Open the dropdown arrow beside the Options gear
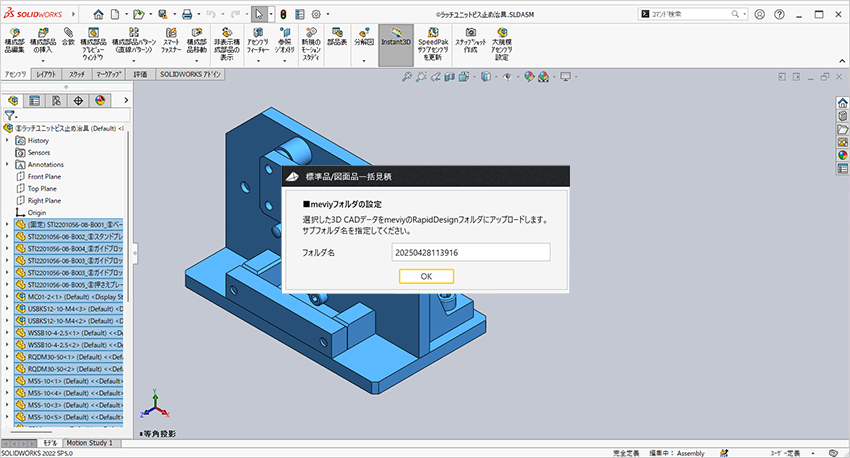 point(327,14)
